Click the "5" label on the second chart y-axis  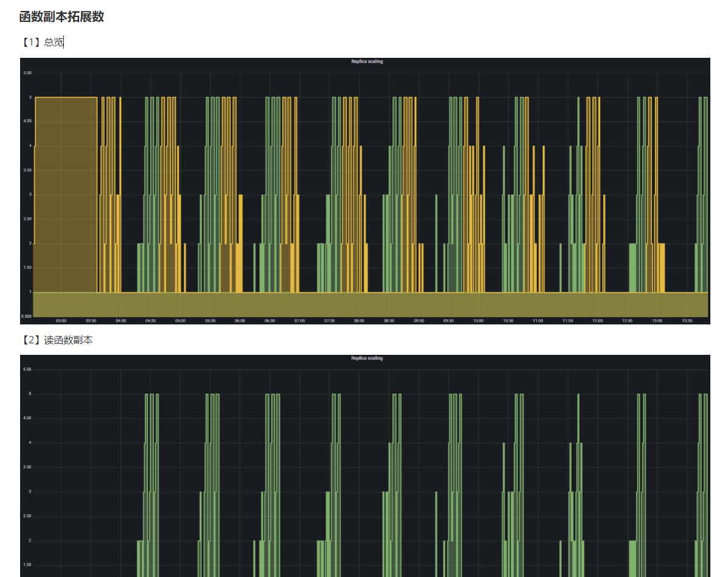click(30, 393)
